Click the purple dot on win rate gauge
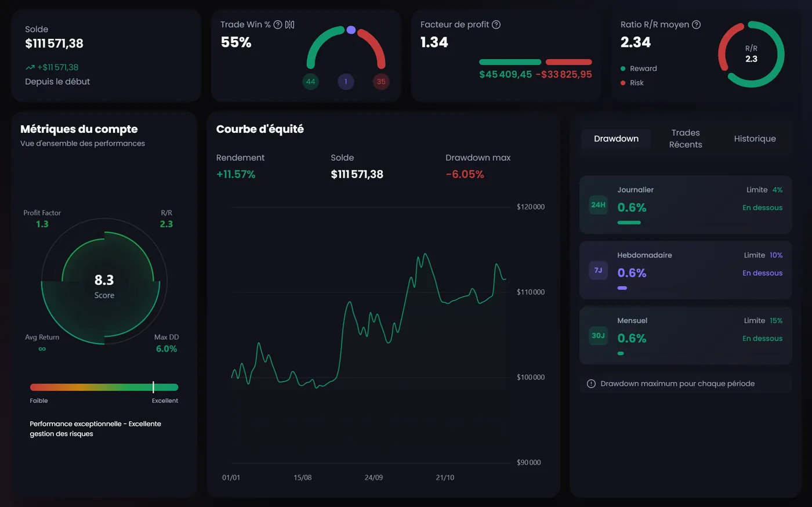The width and height of the screenshot is (812, 507). (351, 30)
